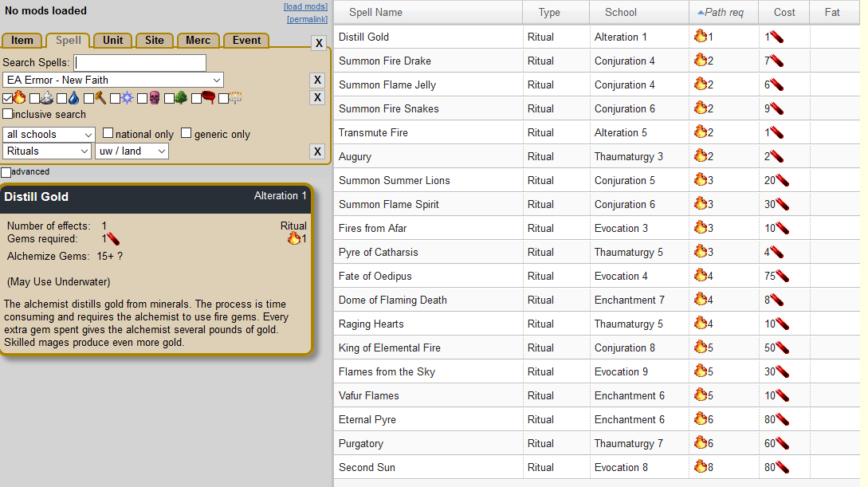The height and width of the screenshot is (487, 868).
Task: Click the fire path icon in Summon Summer Lions row
Action: tap(701, 180)
